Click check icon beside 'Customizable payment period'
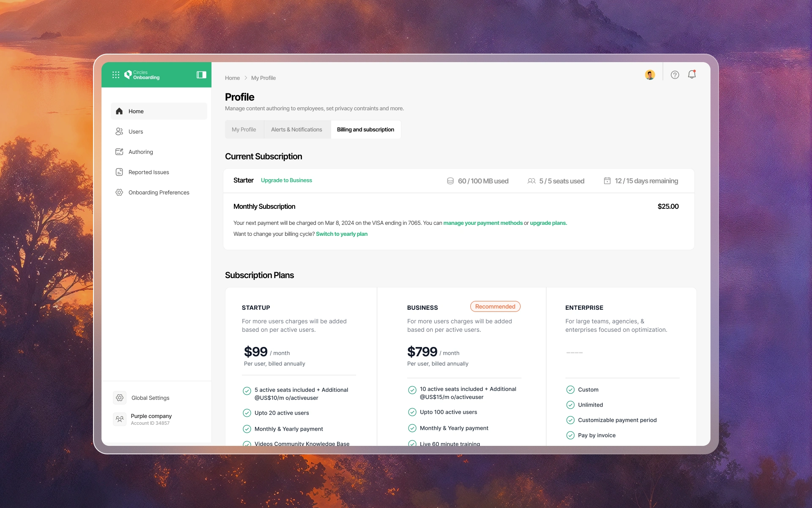The image size is (812, 508). (571, 420)
